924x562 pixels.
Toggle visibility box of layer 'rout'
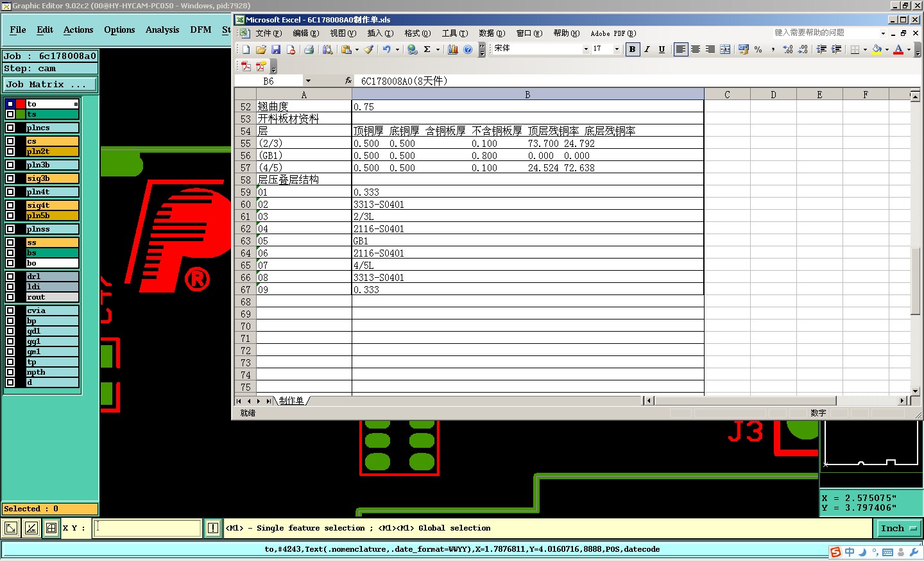click(x=10, y=297)
